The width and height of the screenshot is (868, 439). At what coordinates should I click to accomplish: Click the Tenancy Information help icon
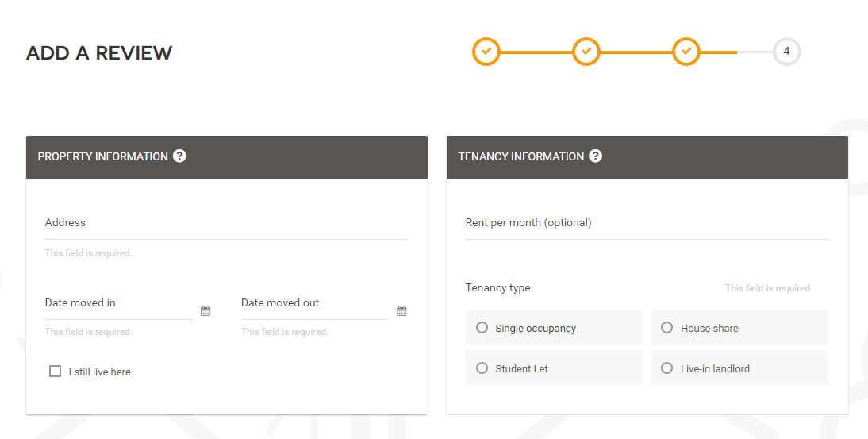596,156
